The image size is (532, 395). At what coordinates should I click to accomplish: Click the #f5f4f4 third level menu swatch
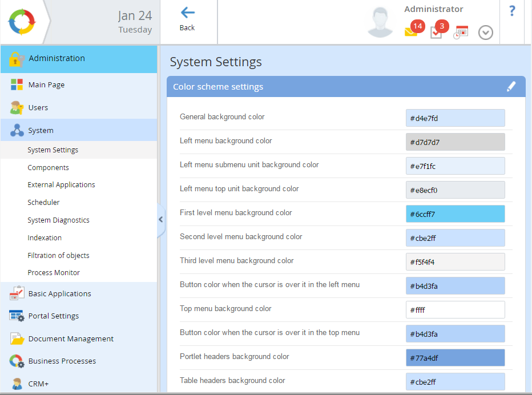coord(456,262)
